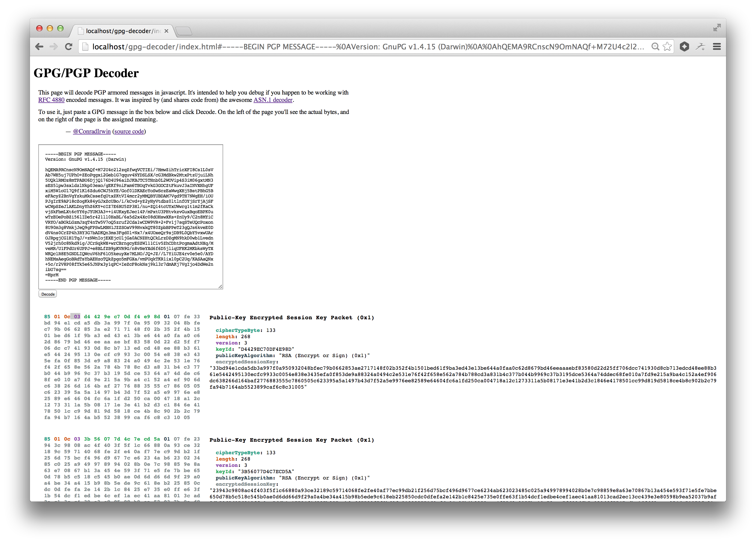This screenshot has width=756, height=543.
Task: Open a new tab with the new-tab button
Action: point(184,31)
